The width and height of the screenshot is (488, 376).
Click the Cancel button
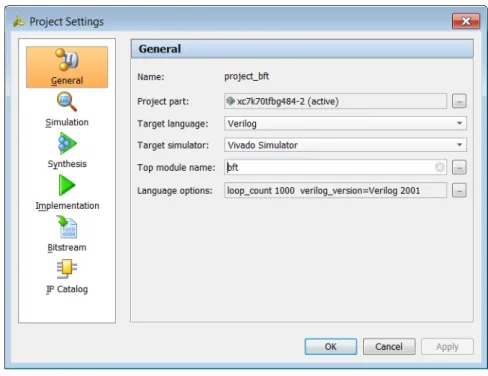tap(389, 347)
